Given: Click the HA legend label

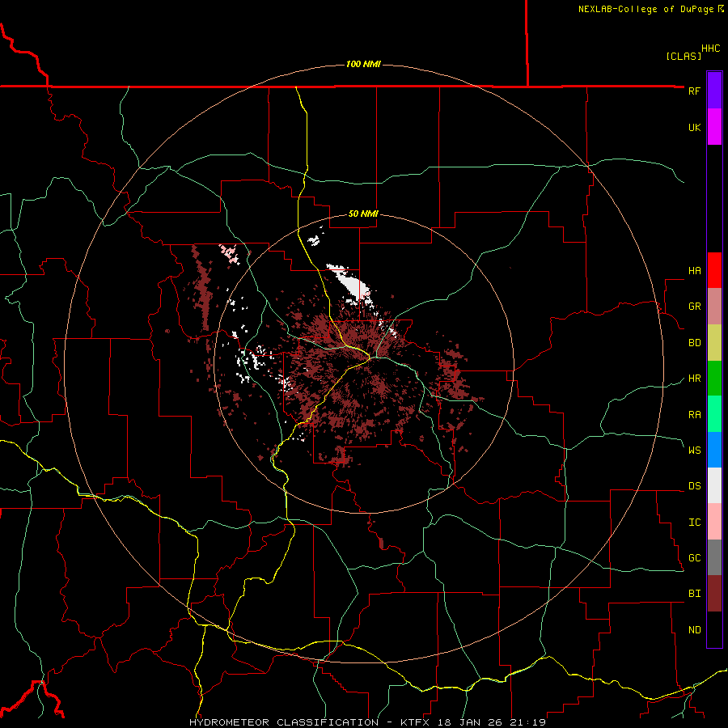Looking at the screenshot, I should click(694, 271).
